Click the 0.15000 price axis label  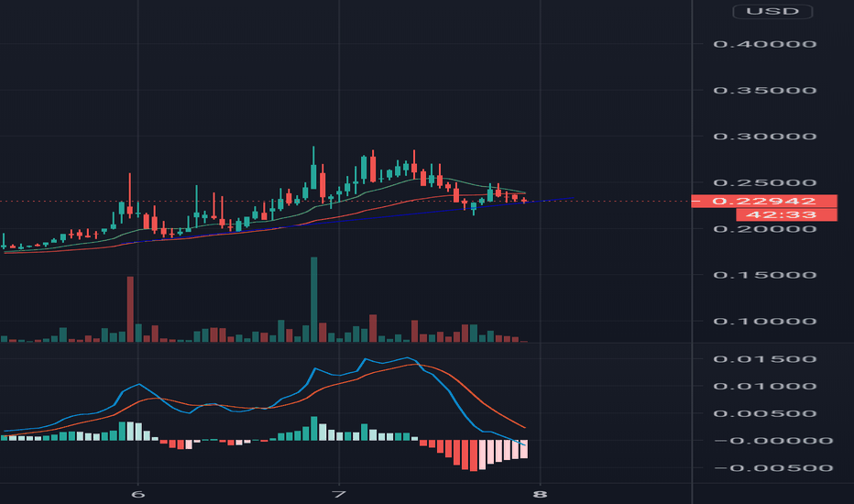point(765,275)
